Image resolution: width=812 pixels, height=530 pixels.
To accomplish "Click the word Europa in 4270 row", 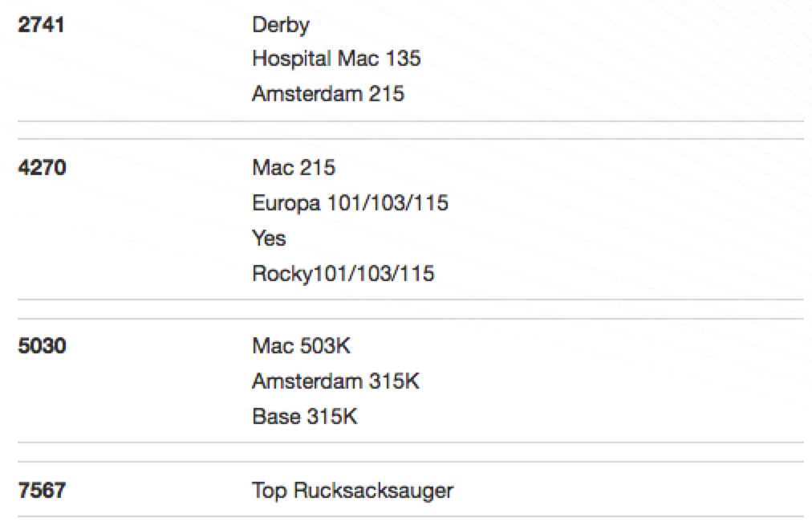I will tap(286, 204).
